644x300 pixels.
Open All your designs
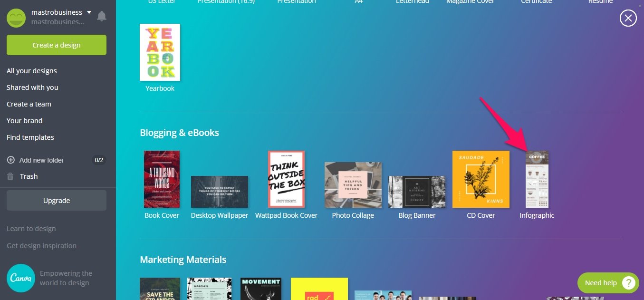[x=32, y=71]
